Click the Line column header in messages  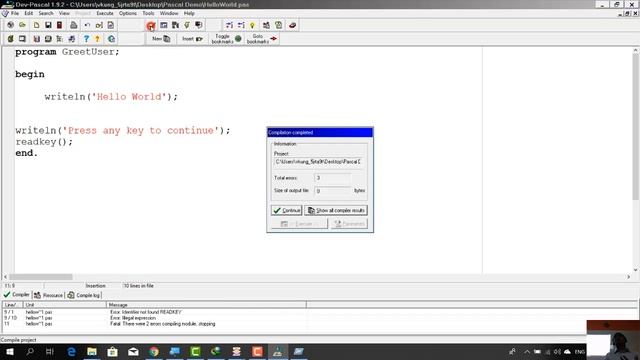12,305
